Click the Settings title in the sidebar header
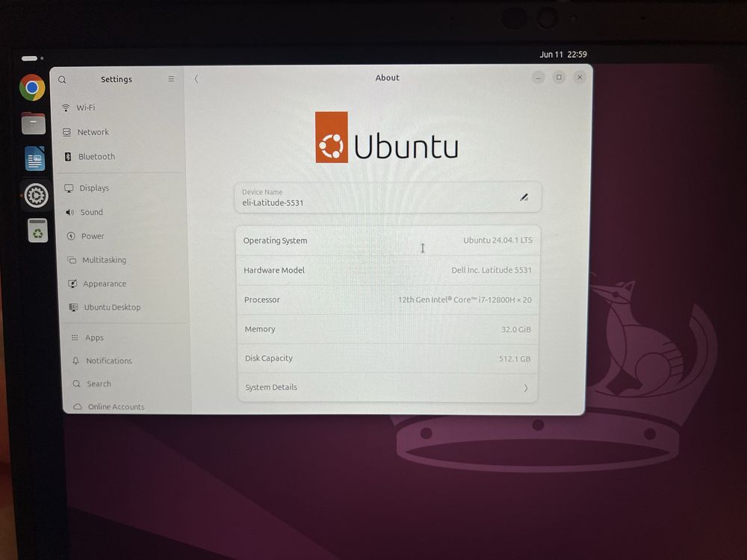 117,80
